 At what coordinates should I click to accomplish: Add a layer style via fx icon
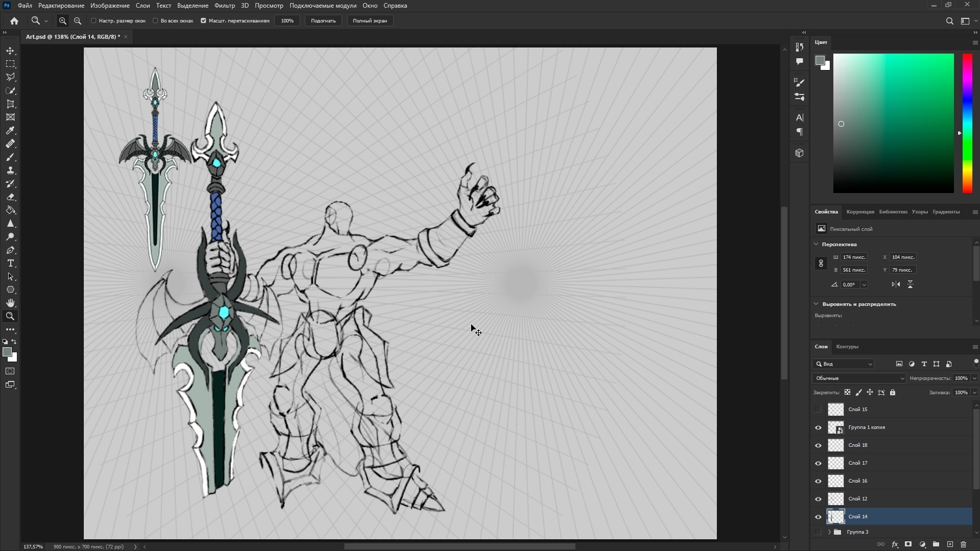pyautogui.click(x=895, y=545)
